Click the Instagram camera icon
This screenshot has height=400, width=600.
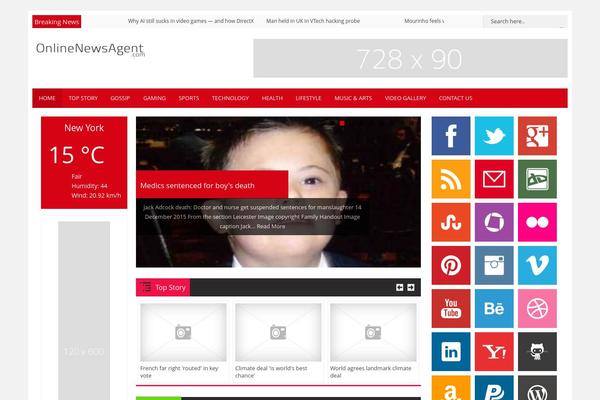(494, 265)
